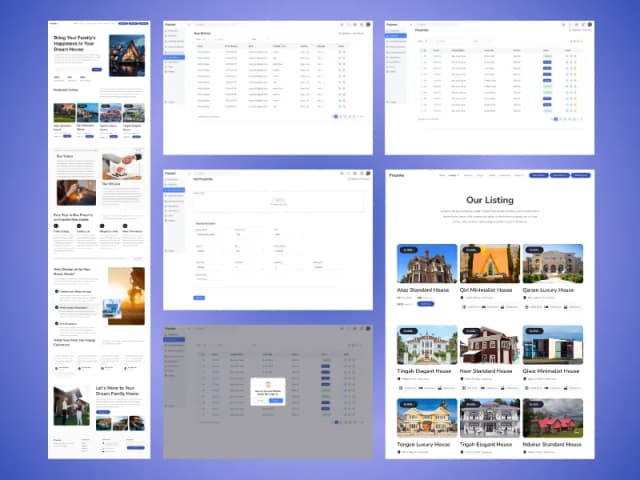Open the Qiwa Minimalist House photo

point(553,345)
